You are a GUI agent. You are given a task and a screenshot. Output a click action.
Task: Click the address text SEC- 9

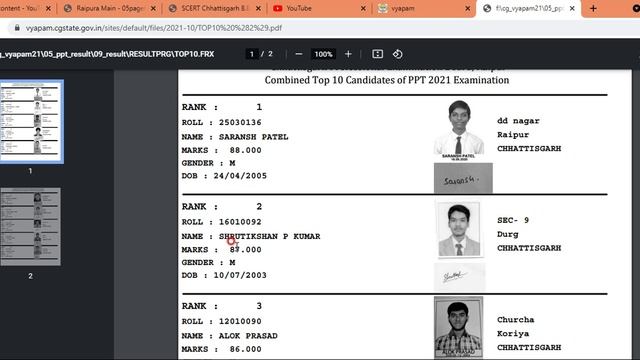click(513, 220)
